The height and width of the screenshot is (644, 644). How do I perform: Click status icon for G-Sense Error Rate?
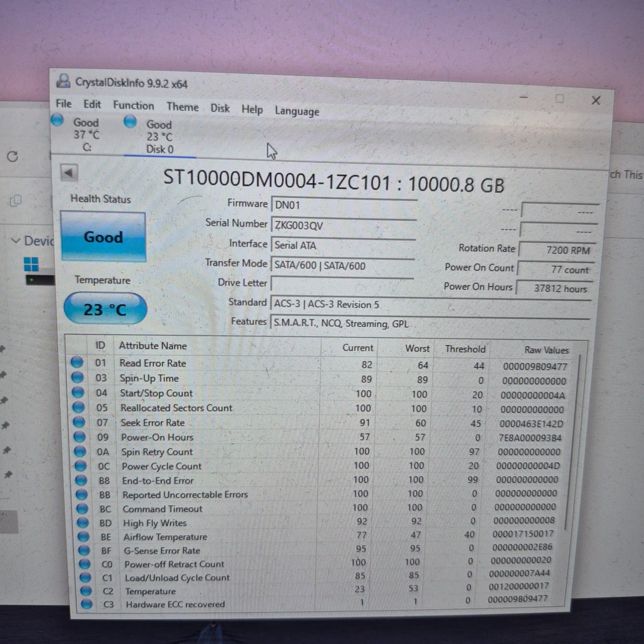click(x=84, y=550)
